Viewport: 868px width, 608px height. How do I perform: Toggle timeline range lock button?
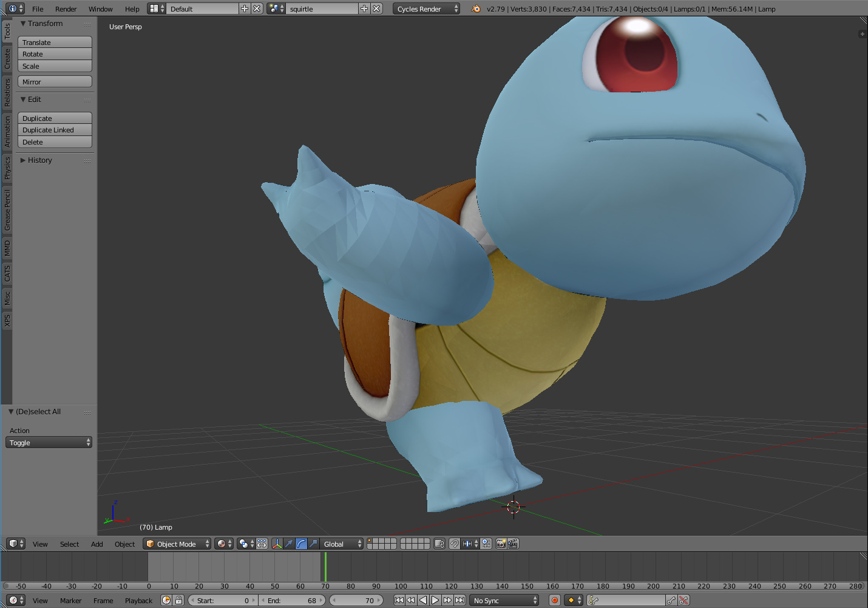click(x=178, y=600)
